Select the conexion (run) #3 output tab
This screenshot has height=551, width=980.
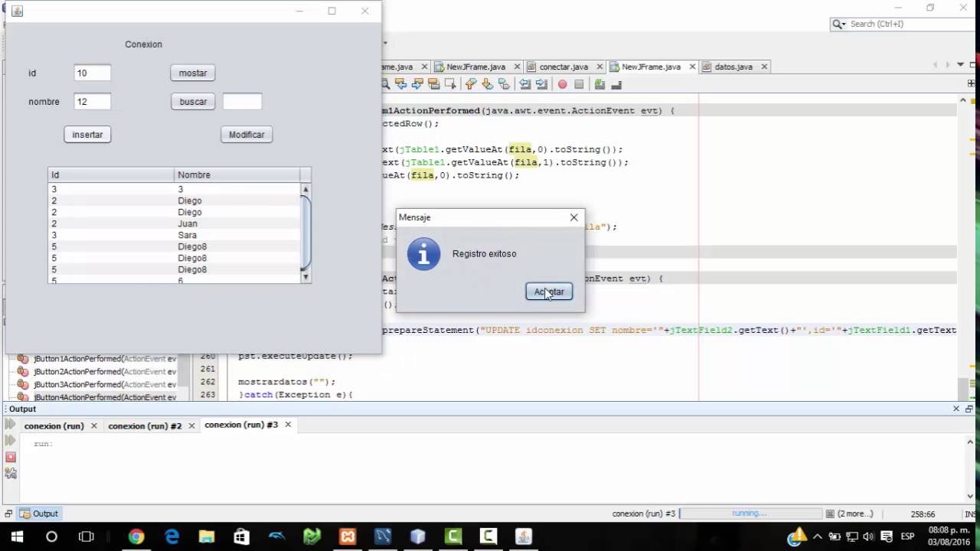click(241, 425)
